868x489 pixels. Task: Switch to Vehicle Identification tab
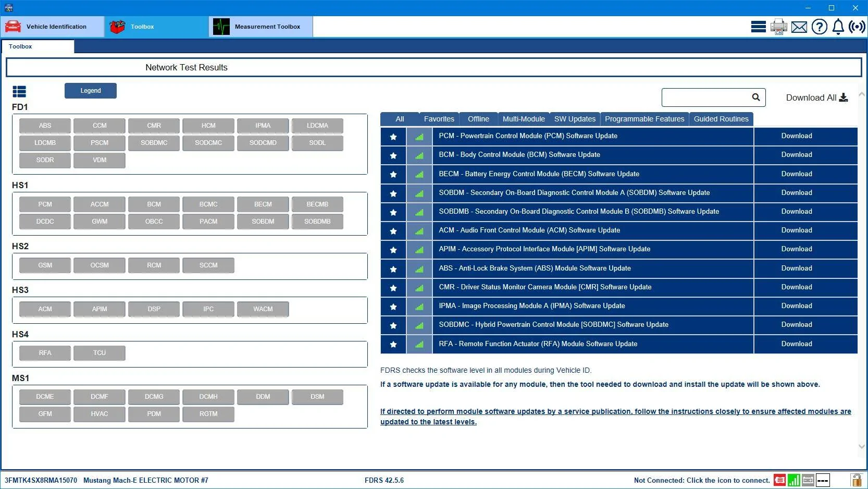[x=53, y=27]
